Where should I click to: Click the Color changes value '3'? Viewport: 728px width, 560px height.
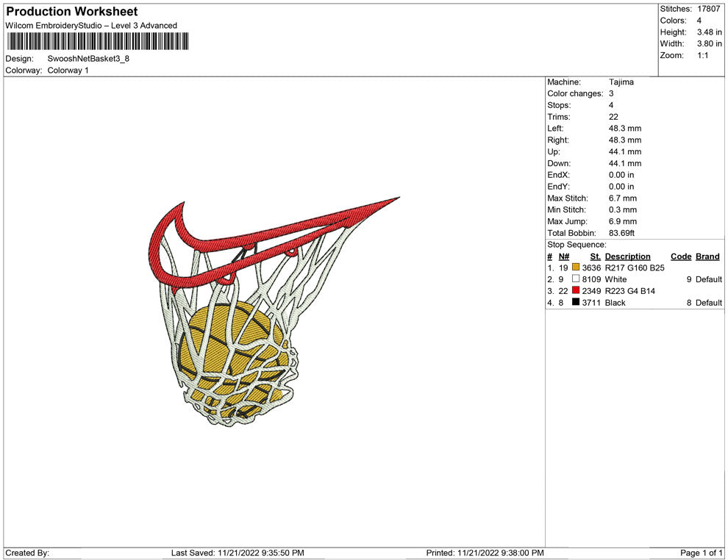coord(612,93)
